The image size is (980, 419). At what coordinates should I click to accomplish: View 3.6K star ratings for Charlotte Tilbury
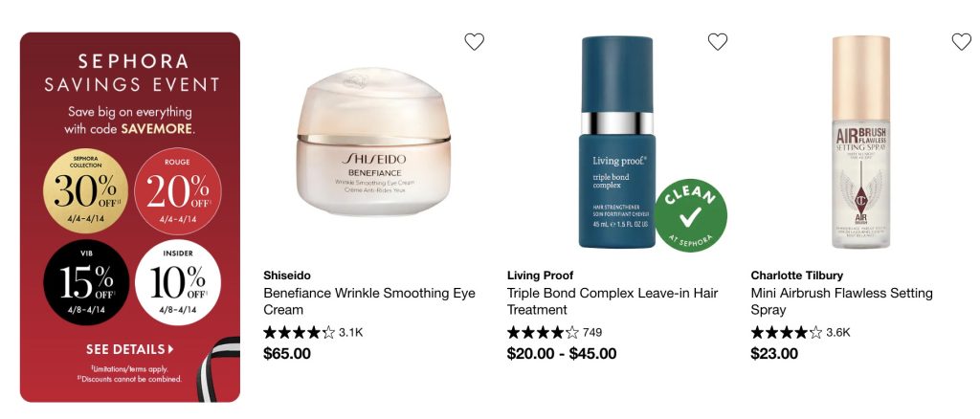point(800,332)
